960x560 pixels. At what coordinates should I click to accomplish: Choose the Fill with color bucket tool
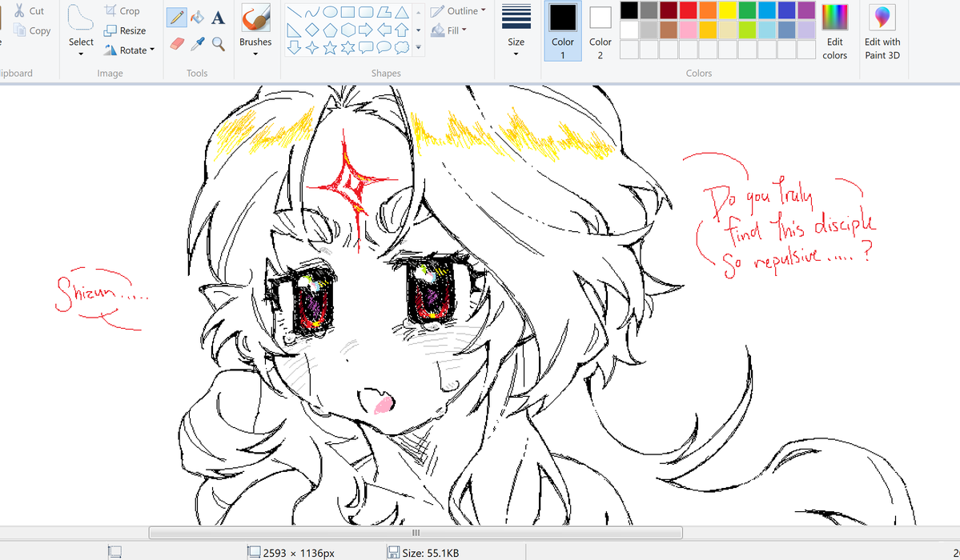197,17
